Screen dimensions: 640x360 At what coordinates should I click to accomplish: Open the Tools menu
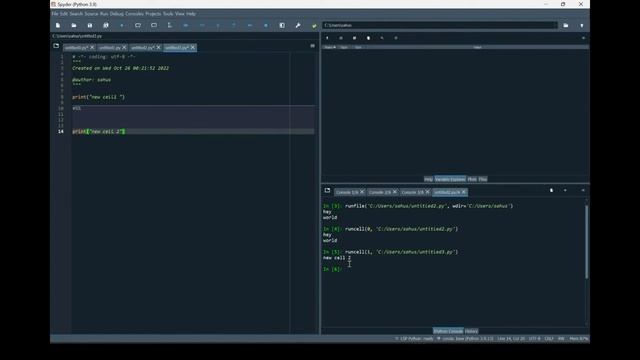(x=168, y=14)
